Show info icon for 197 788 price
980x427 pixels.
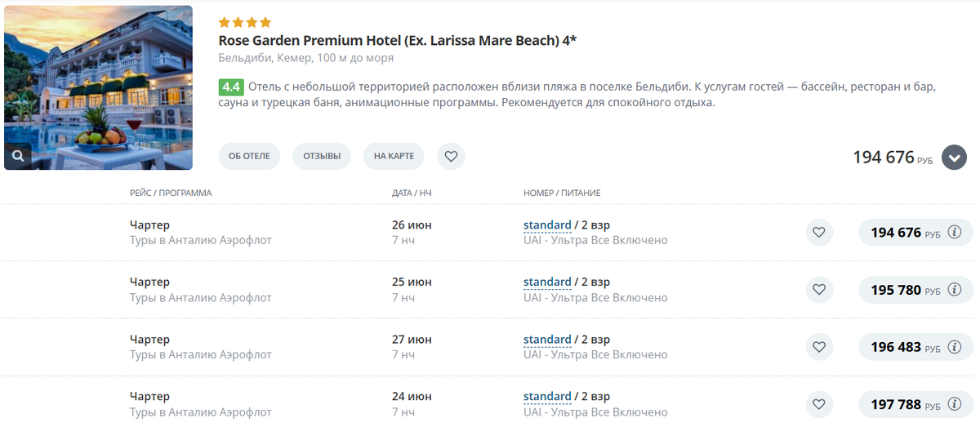click(954, 404)
